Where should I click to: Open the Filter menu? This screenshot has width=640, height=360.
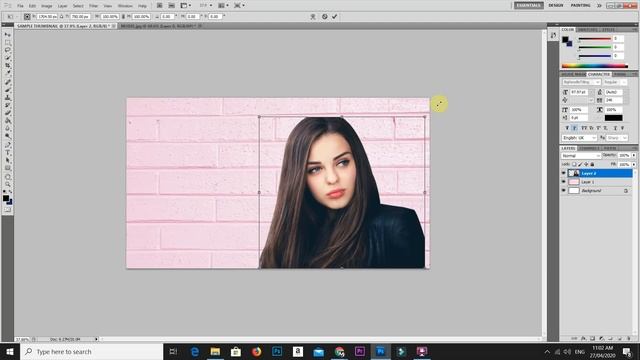click(93, 6)
